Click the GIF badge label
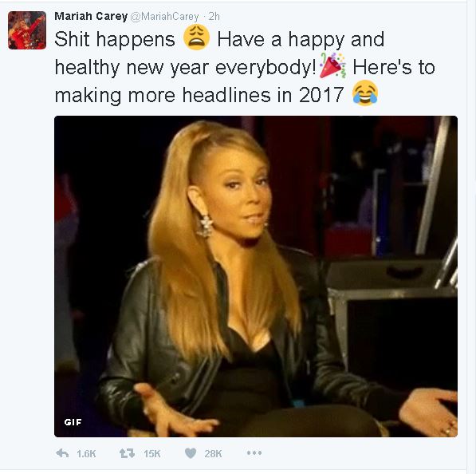 coord(73,422)
